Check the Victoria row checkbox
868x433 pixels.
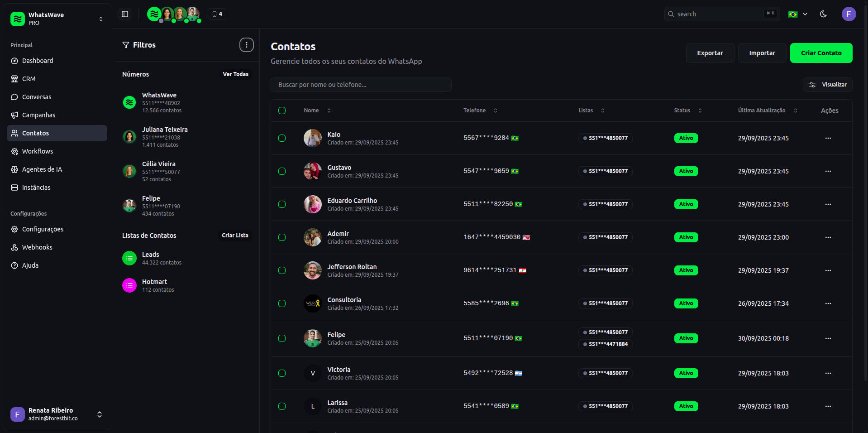[282, 373]
